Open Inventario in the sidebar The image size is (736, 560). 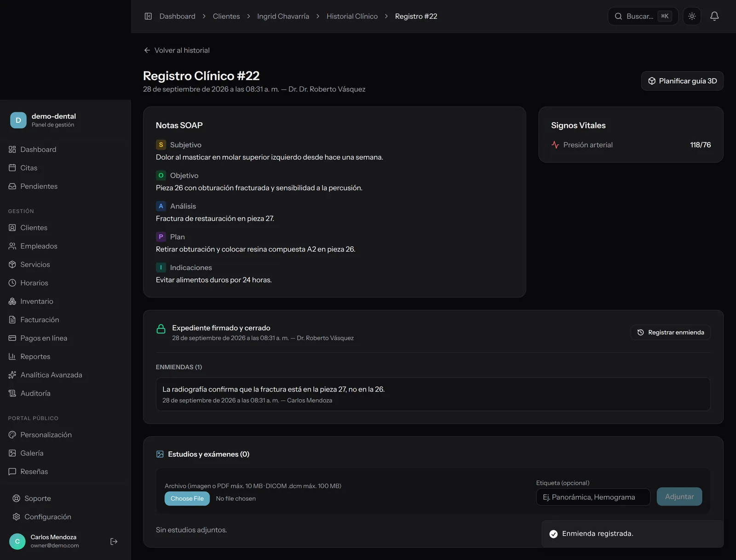pos(65,301)
